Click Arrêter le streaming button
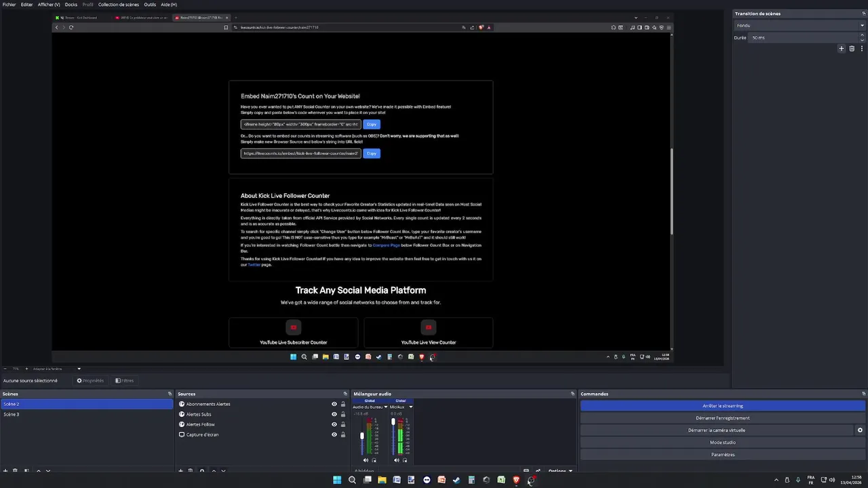 pos(723,406)
